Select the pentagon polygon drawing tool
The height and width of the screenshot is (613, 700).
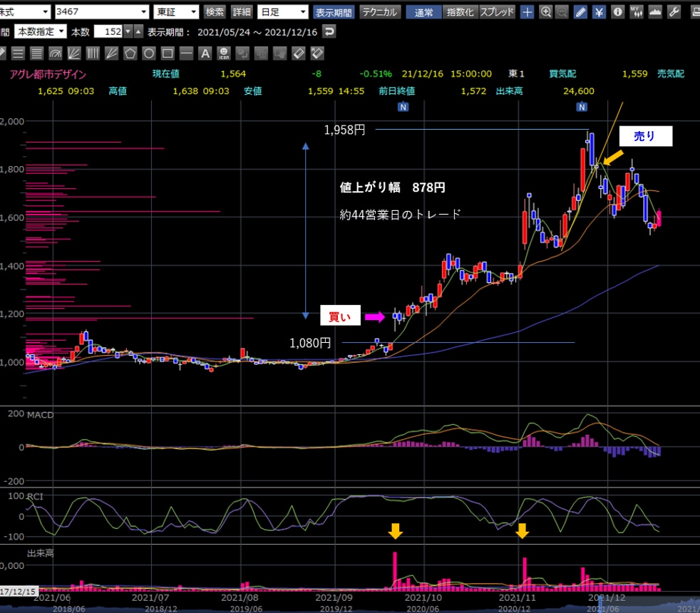(x=130, y=53)
